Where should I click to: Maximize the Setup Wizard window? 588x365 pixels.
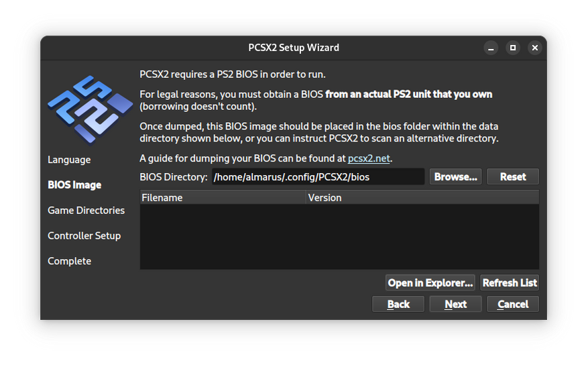(513, 48)
